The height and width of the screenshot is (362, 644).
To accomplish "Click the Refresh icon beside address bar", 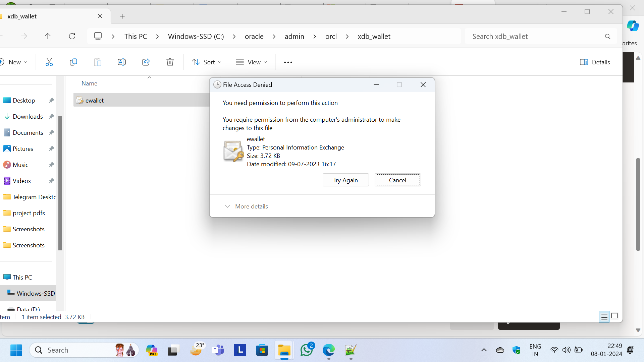I will pyautogui.click(x=72, y=36).
